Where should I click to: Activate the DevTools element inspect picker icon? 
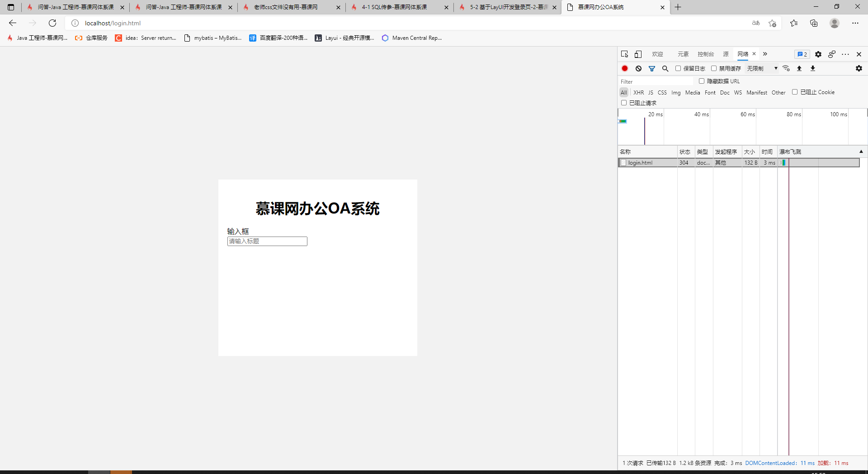point(625,54)
